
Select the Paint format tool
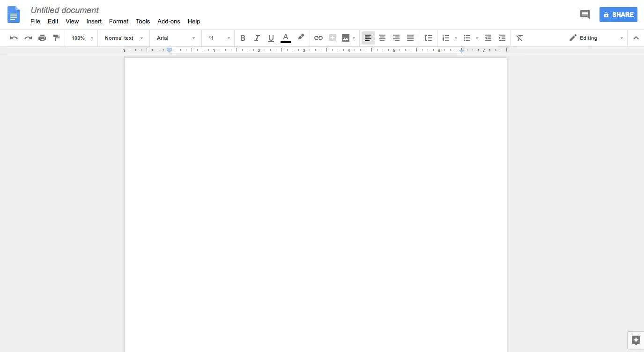[56, 38]
